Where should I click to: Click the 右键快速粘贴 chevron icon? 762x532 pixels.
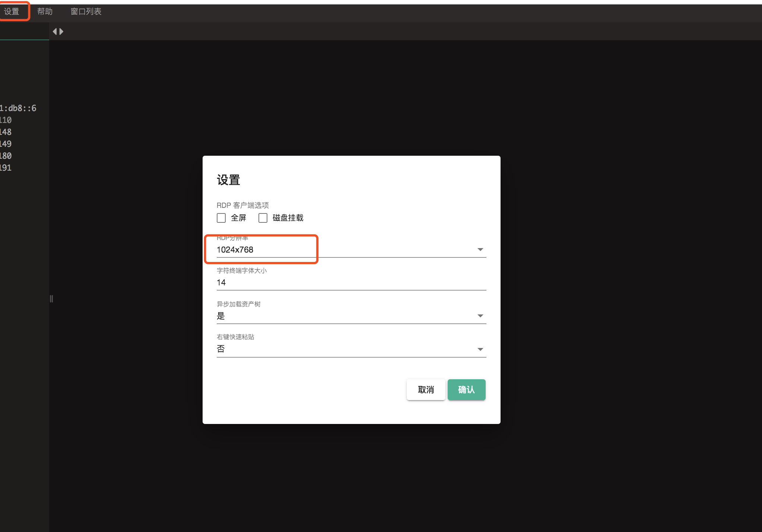coord(480,349)
